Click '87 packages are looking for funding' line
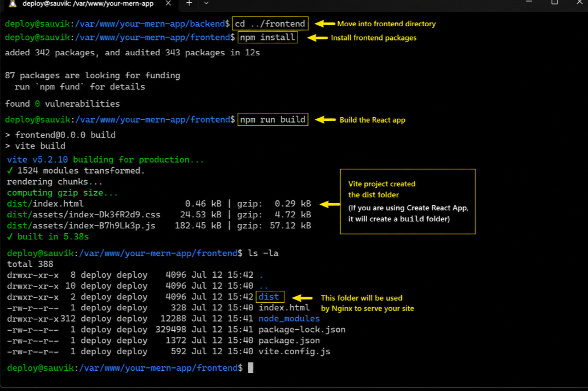The image size is (588, 391). coord(93,76)
